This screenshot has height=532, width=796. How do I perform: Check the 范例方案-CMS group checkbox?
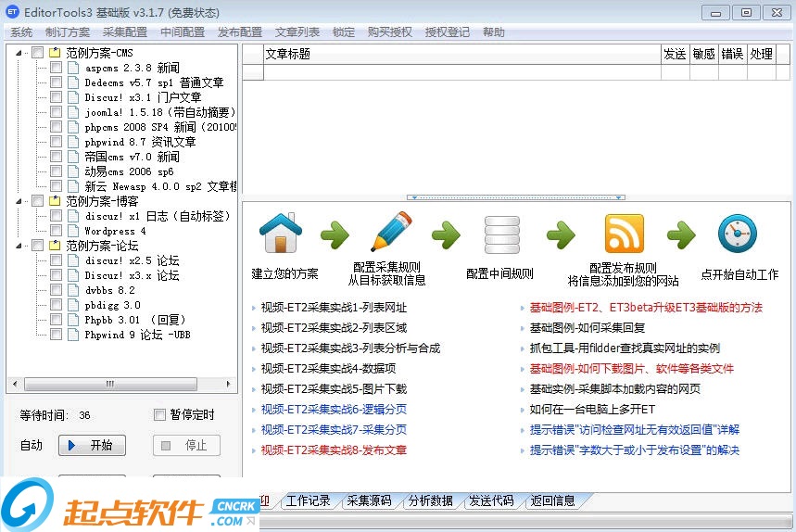pos(38,52)
